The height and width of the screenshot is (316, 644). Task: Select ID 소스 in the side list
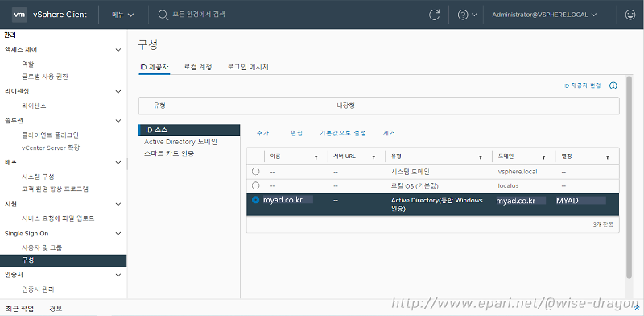(189, 130)
